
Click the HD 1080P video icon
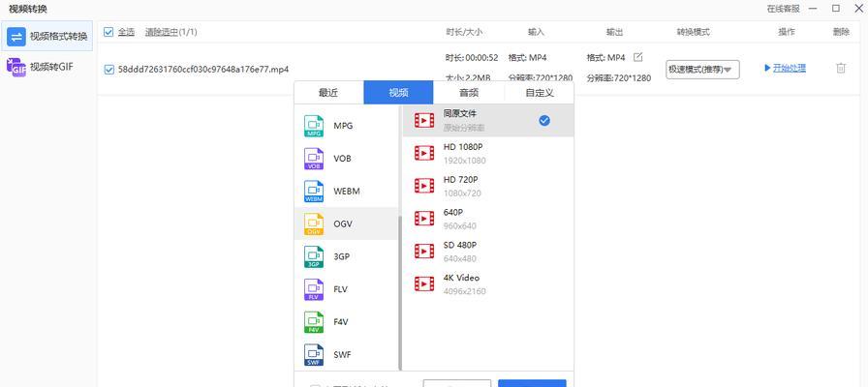pos(424,153)
